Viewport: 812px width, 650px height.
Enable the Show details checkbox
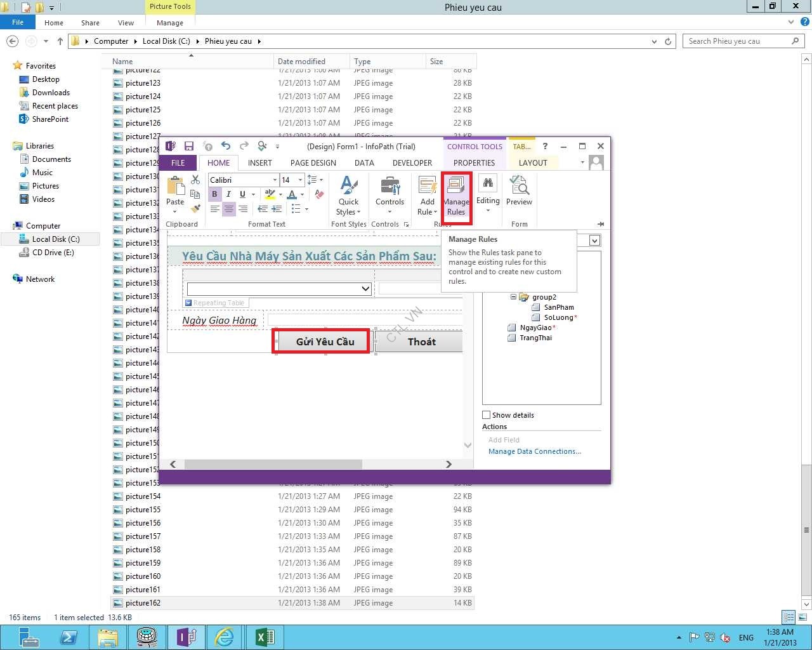pyautogui.click(x=487, y=415)
